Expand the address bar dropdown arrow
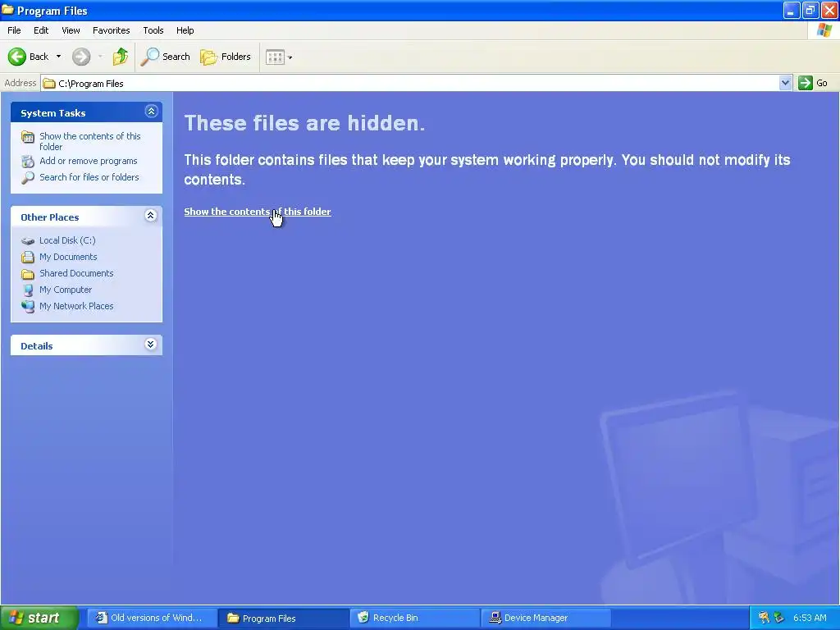This screenshot has width=840, height=630. pos(785,83)
